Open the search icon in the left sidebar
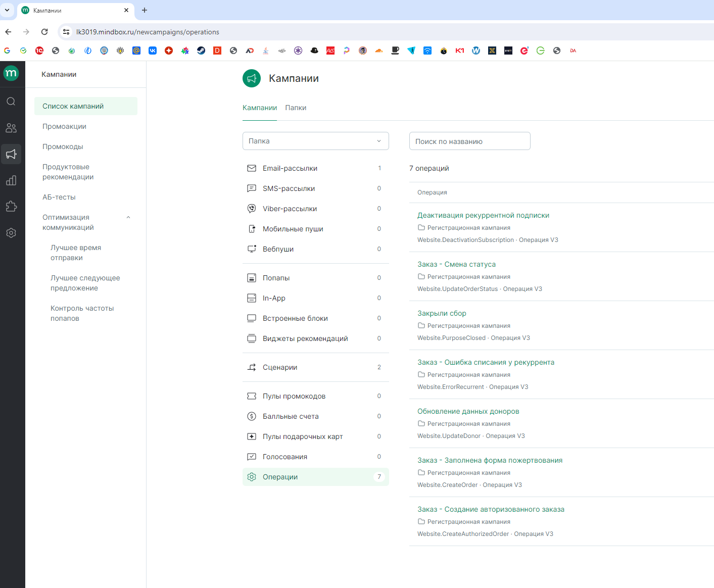Image resolution: width=714 pixels, height=588 pixels. coord(11,102)
